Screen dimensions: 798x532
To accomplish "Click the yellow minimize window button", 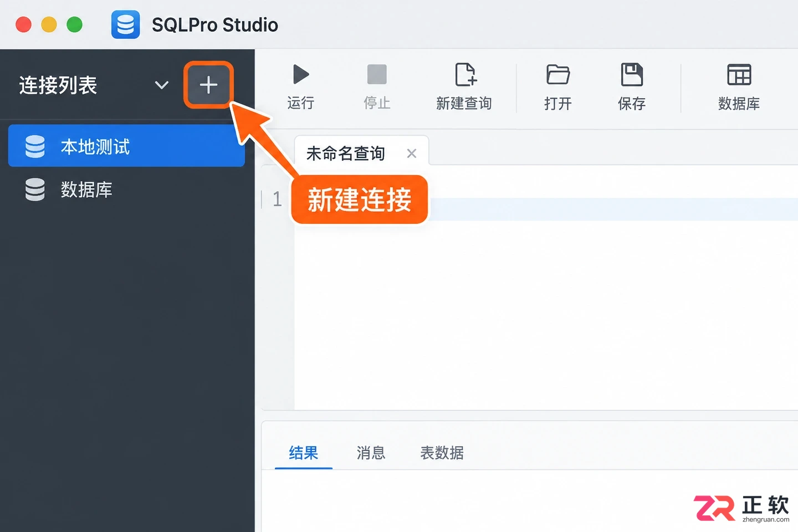I will click(49, 25).
